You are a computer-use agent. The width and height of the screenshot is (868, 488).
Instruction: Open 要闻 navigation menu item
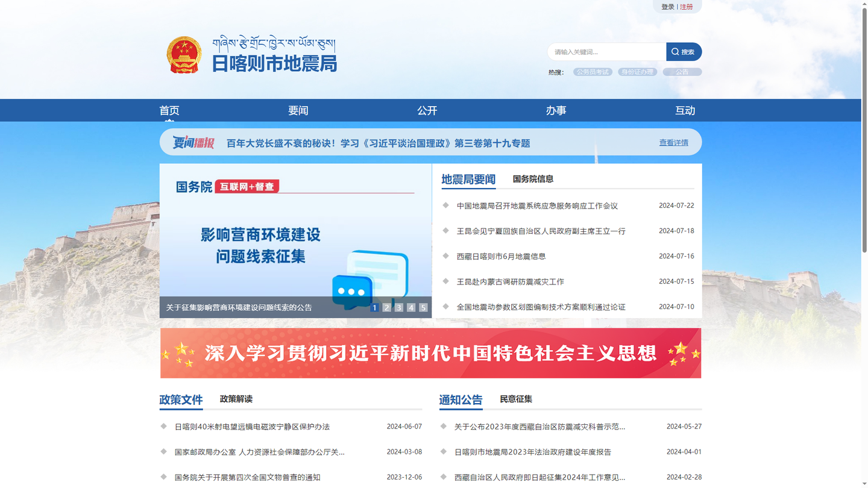(x=298, y=110)
